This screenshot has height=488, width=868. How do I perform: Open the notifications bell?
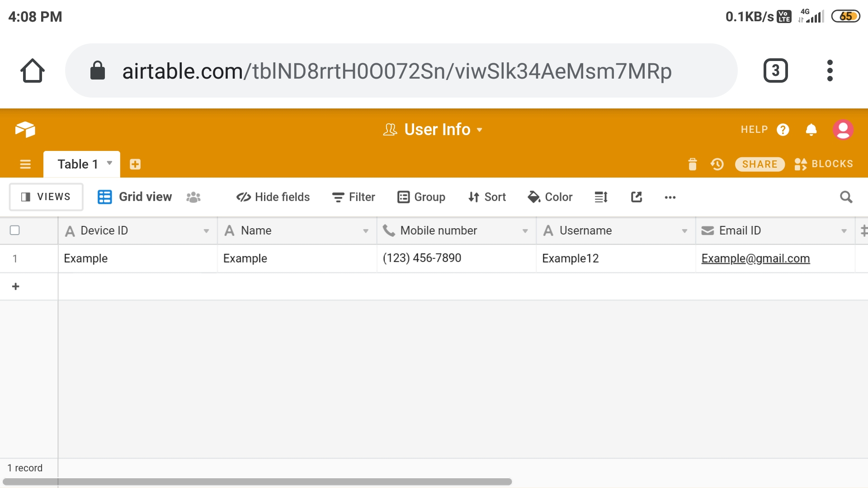pos(811,130)
